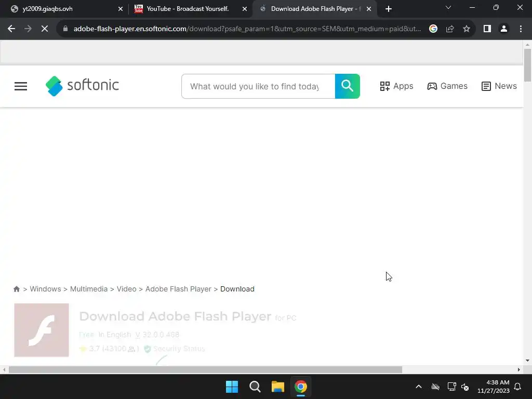Open the News section
This screenshot has height=399, width=532.
tap(499, 86)
